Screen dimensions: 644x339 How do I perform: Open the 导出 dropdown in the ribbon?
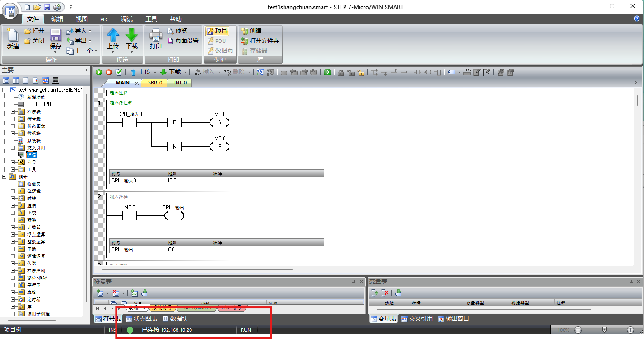tap(90, 41)
